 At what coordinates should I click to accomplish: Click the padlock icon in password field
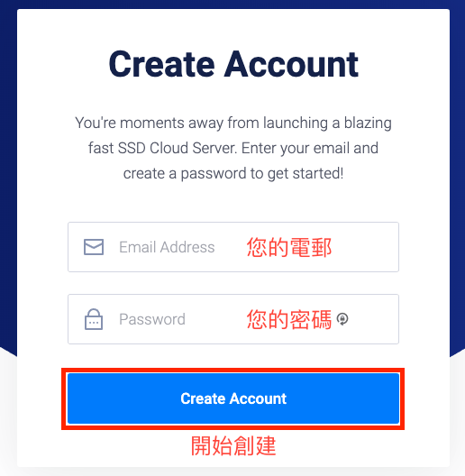[94, 319]
